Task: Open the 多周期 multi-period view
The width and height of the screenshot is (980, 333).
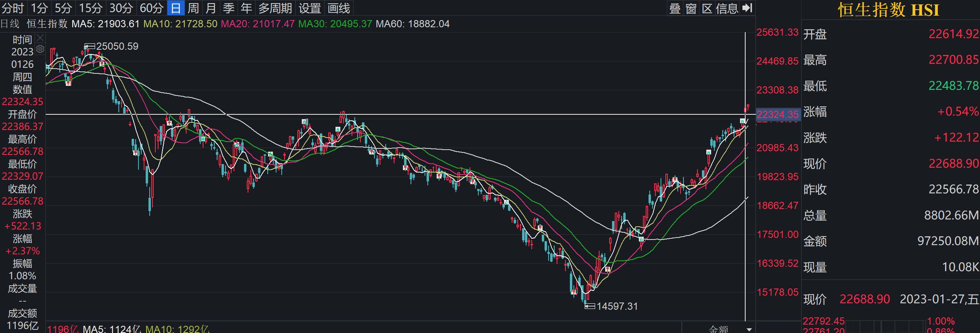Action: (275, 8)
